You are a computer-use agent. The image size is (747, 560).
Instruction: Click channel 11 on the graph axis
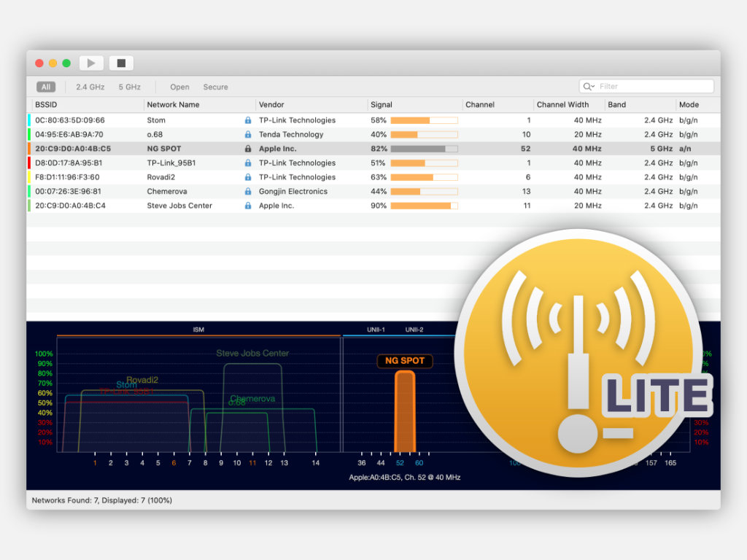point(252,463)
